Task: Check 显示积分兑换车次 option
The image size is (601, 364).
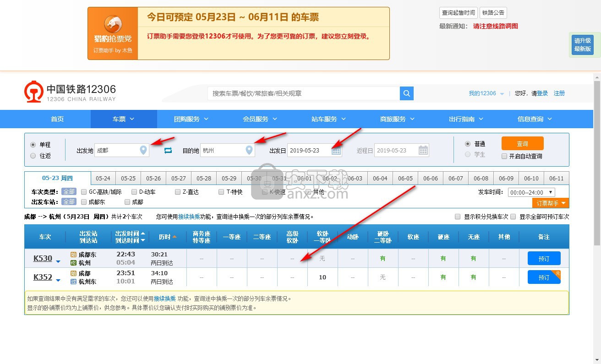Action: [458, 217]
